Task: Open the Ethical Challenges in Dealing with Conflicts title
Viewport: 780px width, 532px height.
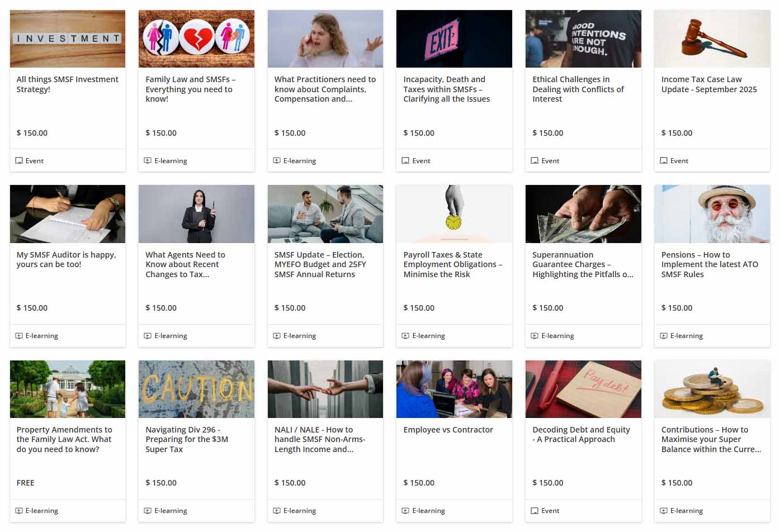Action: (x=578, y=89)
